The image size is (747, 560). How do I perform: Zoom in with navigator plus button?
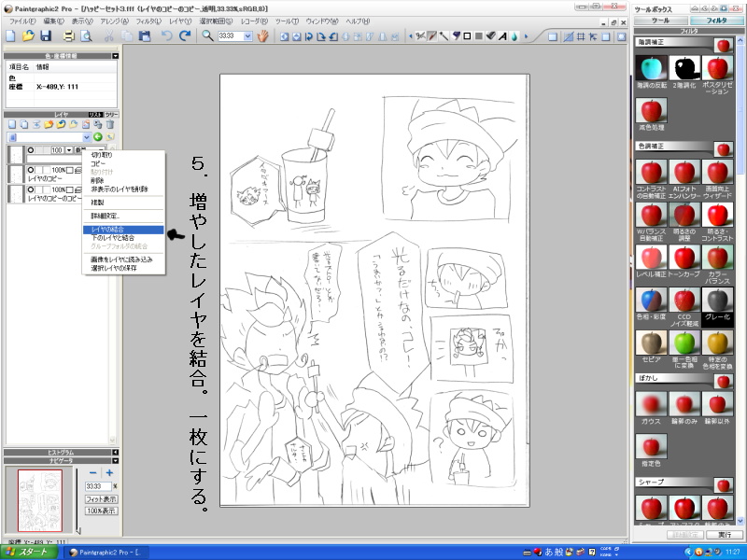tap(109, 473)
